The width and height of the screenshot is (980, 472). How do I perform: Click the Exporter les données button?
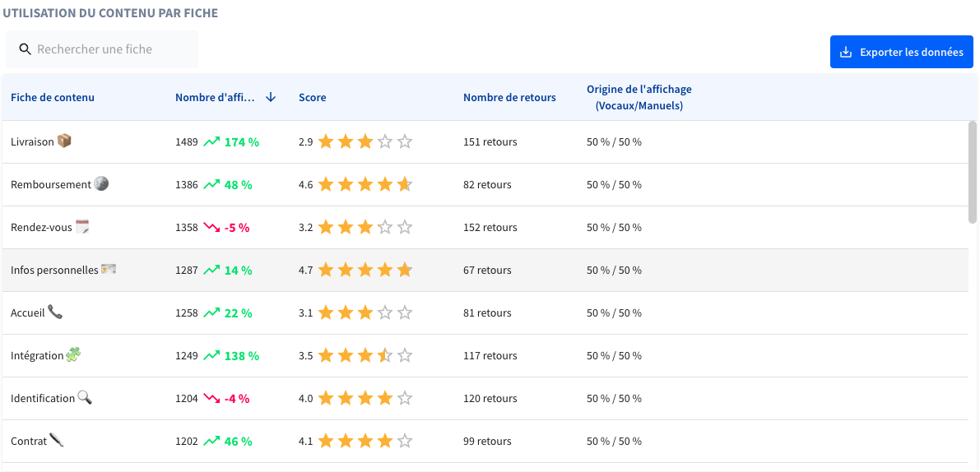[902, 52]
